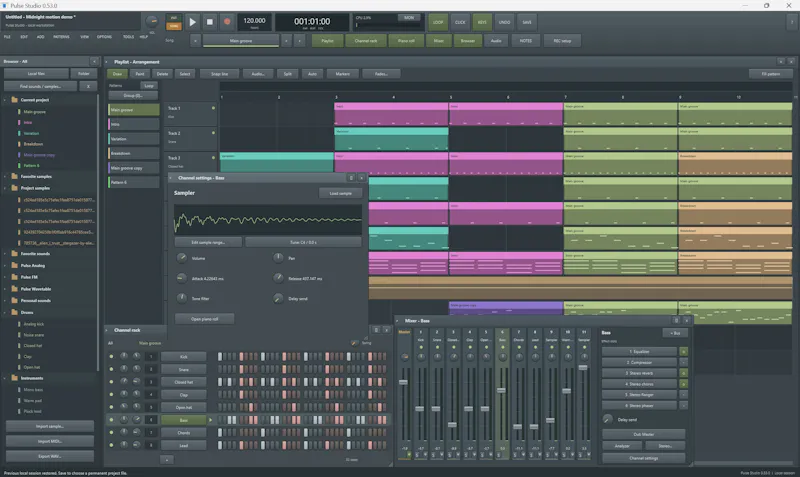Click the Attack knob in Sampler
The width and height of the screenshot is (800, 477).
pos(182,278)
